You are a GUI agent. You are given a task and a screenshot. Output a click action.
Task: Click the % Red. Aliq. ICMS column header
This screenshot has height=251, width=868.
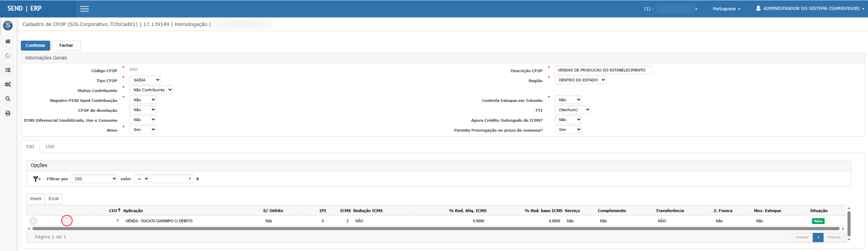pyautogui.click(x=468, y=211)
